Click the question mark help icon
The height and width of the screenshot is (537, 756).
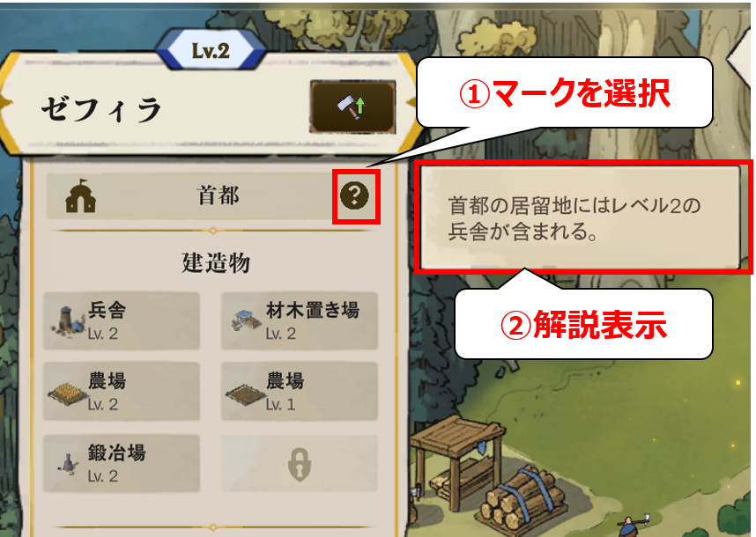[x=354, y=195]
